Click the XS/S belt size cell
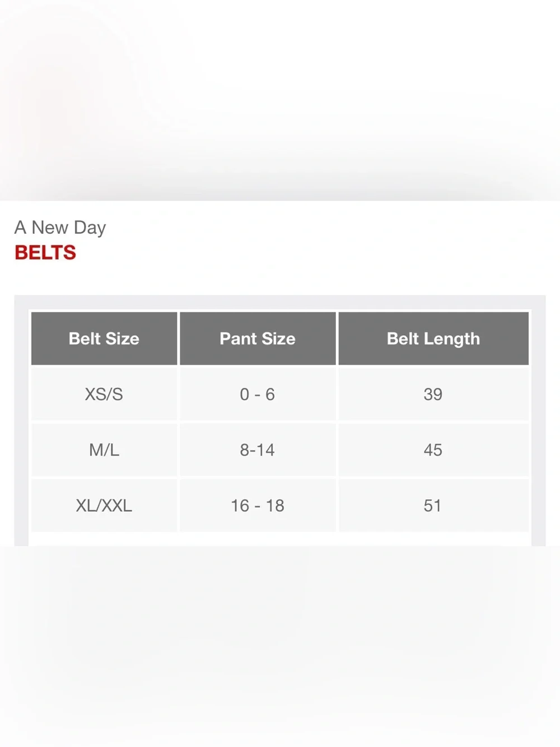Image resolution: width=560 pixels, height=747 pixels. pyautogui.click(x=104, y=394)
